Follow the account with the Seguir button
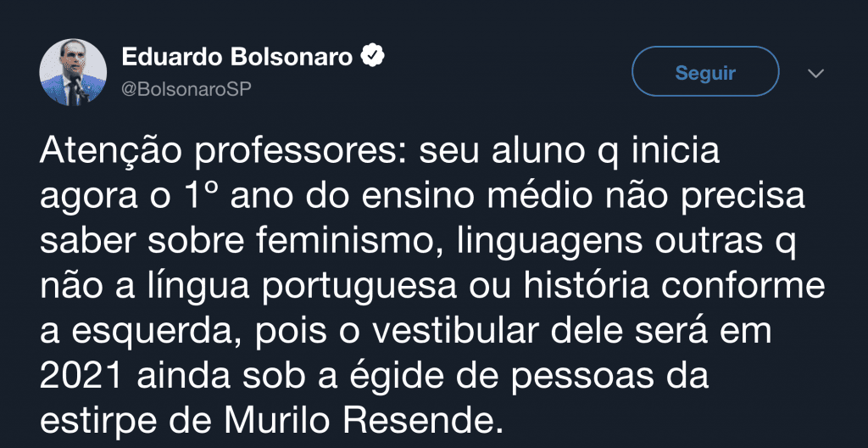The image size is (868, 448). (x=705, y=72)
